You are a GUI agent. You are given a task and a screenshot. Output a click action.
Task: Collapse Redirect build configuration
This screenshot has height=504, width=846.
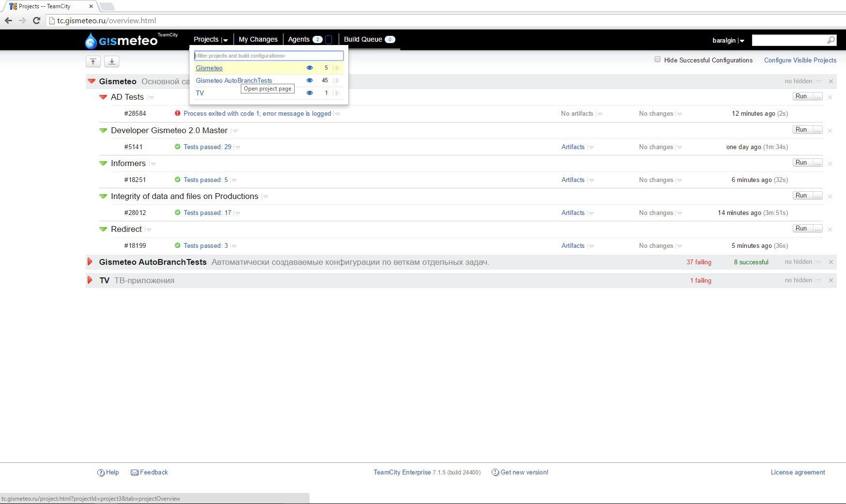coord(103,229)
